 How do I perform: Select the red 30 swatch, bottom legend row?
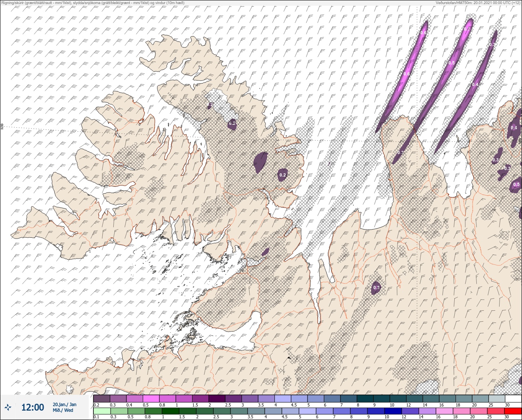point(513,411)
